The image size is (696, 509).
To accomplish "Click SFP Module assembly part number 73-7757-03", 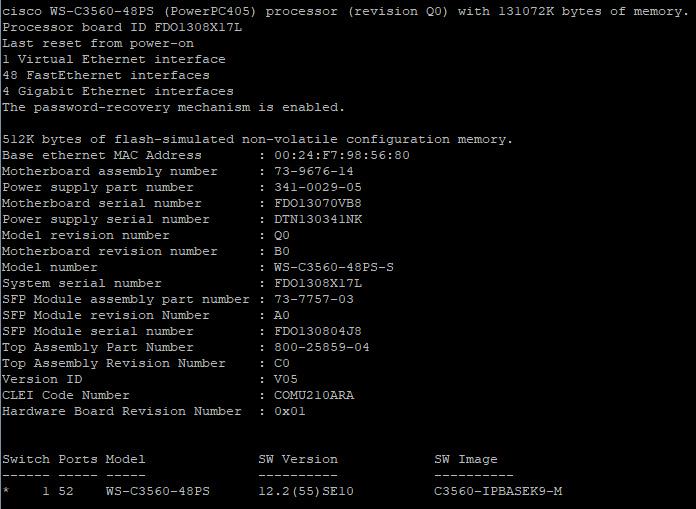I will [x=313, y=299].
